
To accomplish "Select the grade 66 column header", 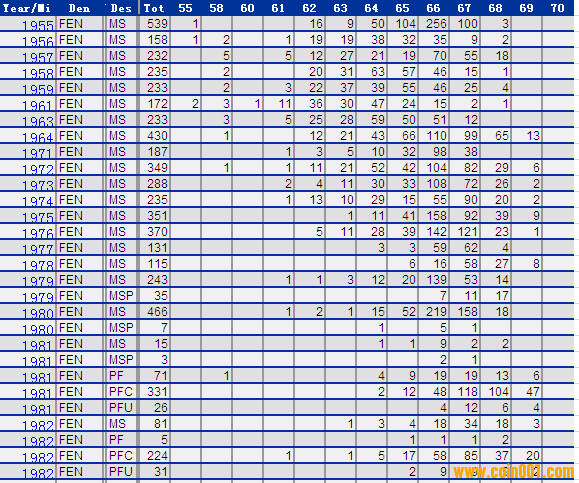I will click(434, 8).
